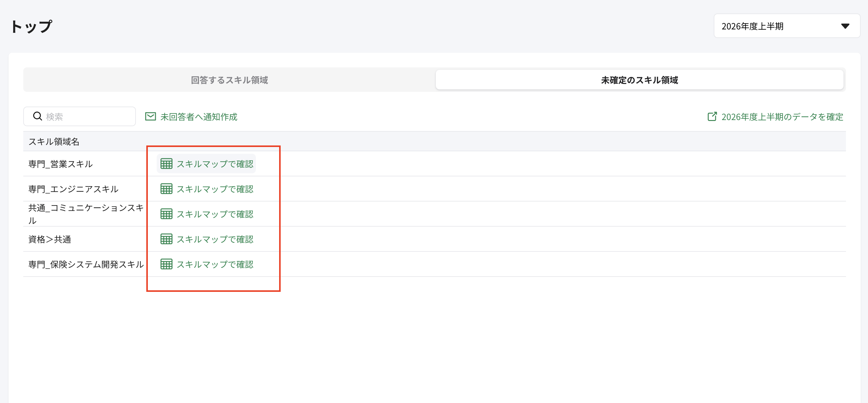Select the 資格>共通 row name
This screenshot has height=403, width=868.
[x=50, y=239]
